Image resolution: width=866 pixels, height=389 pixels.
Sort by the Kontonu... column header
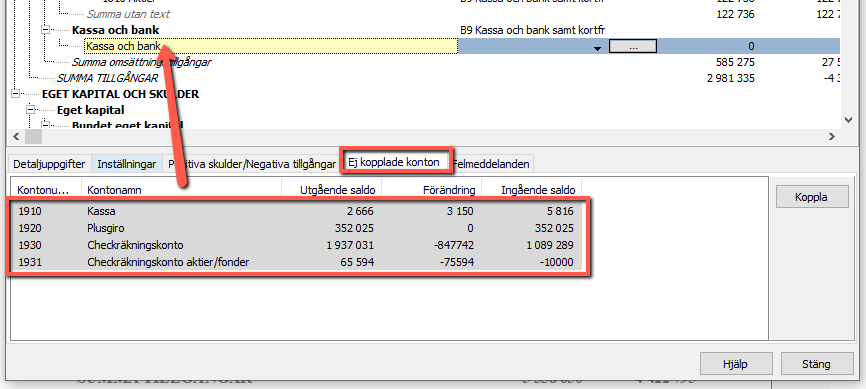pyautogui.click(x=46, y=190)
